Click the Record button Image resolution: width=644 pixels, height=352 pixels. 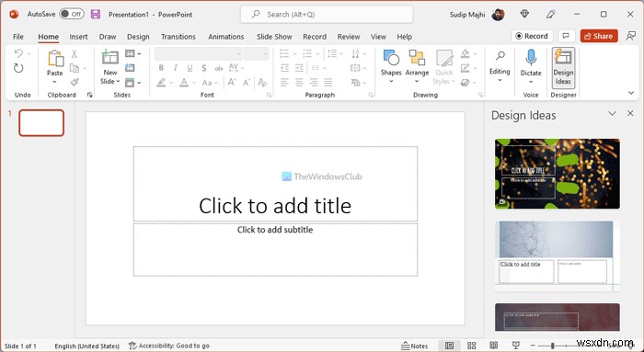(532, 36)
